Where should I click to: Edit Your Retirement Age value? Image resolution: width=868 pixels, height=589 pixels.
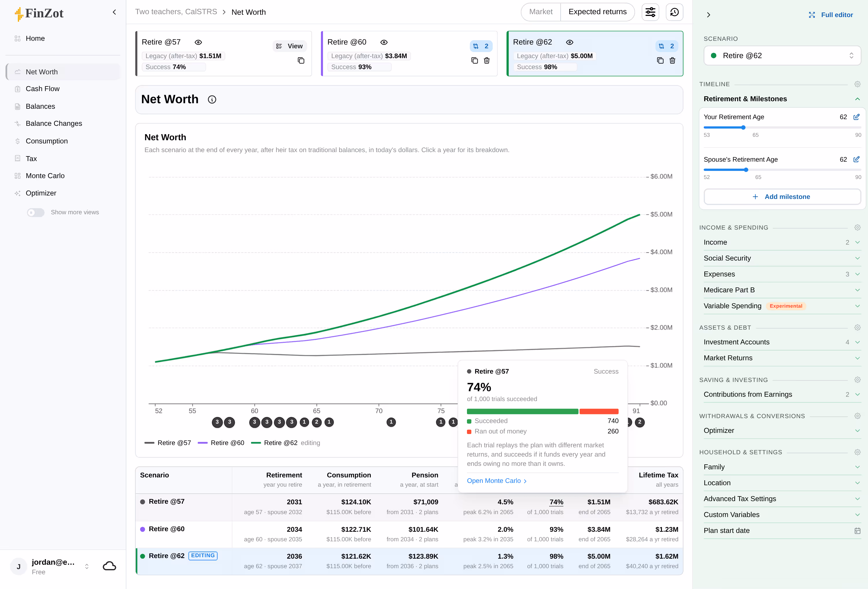coord(856,117)
